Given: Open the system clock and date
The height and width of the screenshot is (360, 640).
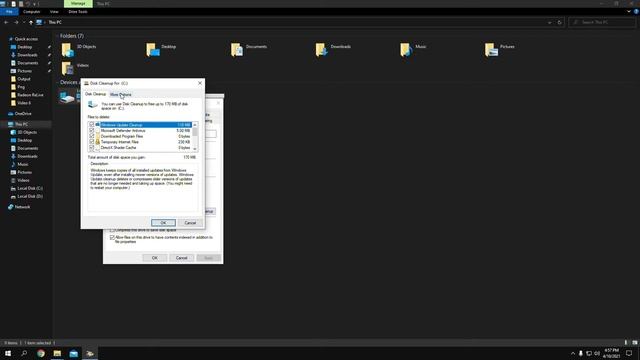Looking at the screenshot, I should pyautogui.click(x=611, y=353).
